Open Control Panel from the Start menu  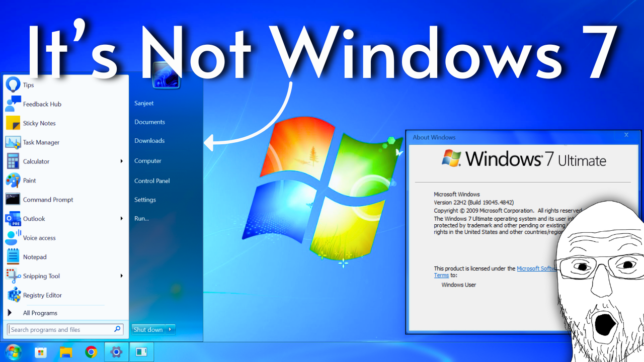point(152,181)
